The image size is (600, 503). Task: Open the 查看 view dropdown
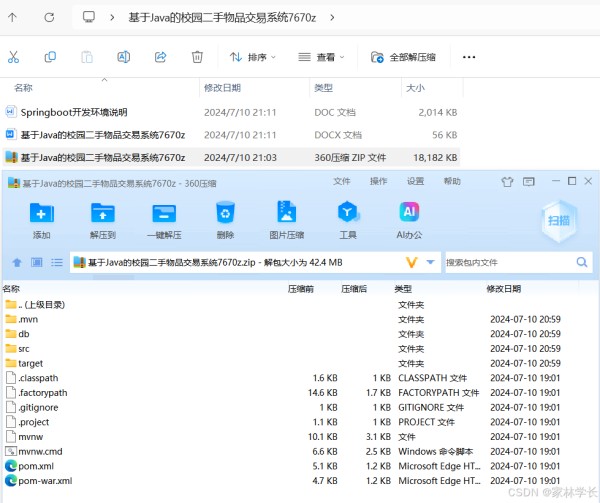[x=321, y=57]
